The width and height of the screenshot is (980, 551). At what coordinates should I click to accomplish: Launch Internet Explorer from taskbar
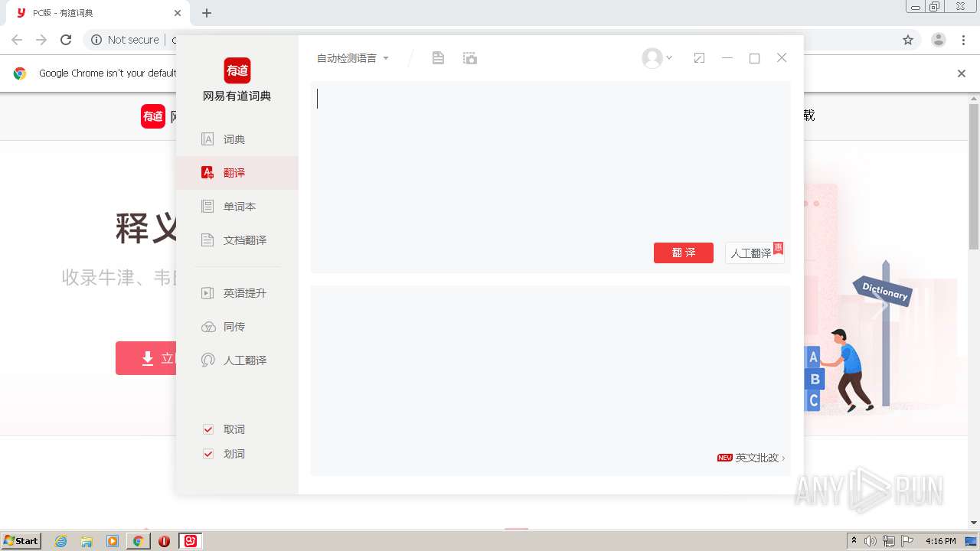tap(61, 541)
